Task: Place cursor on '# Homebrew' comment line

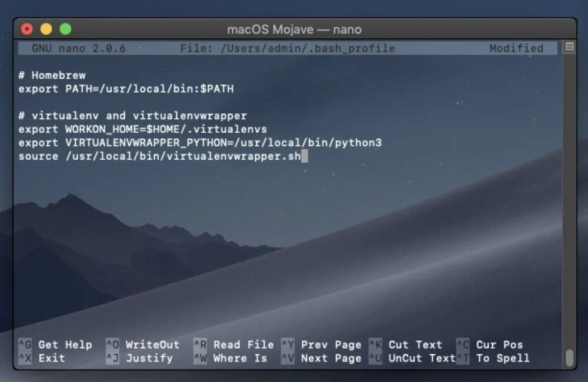Action: pyautogui.click(x=52, y=75)
